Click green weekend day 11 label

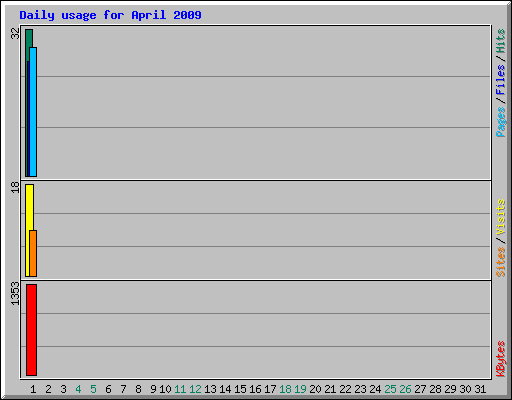180,389
